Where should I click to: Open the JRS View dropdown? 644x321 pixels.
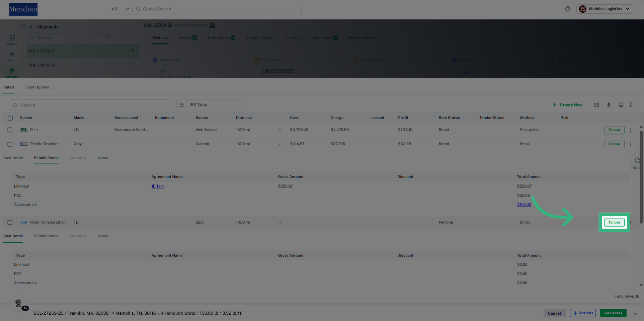pos(209,105)
